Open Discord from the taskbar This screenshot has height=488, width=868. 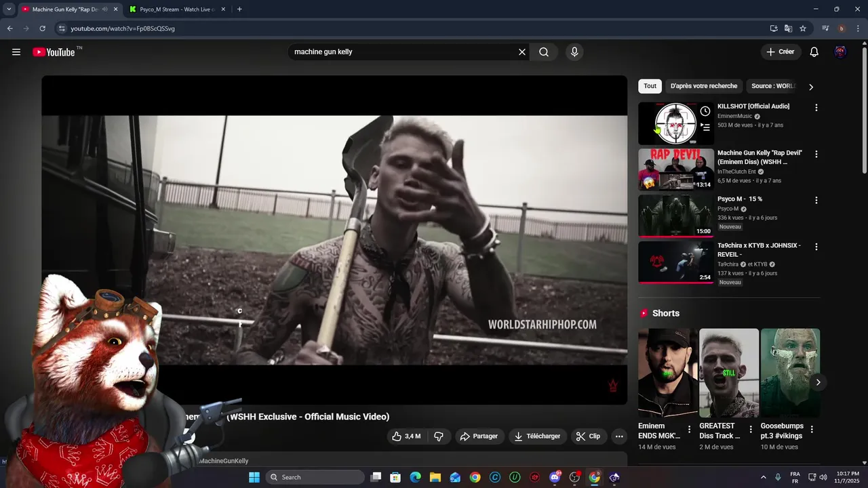[555, 477]
